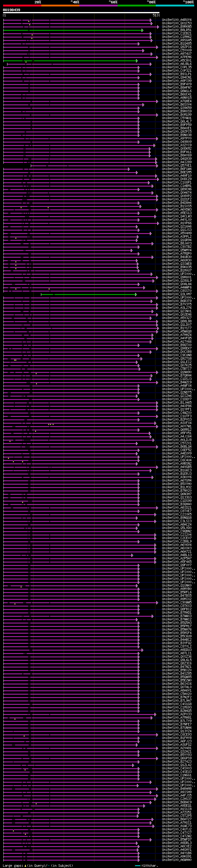This screenshot has width=197, height=868.
Task: Select the UniRef100_B8LR51 label
Action: click(x=177, y=30)
